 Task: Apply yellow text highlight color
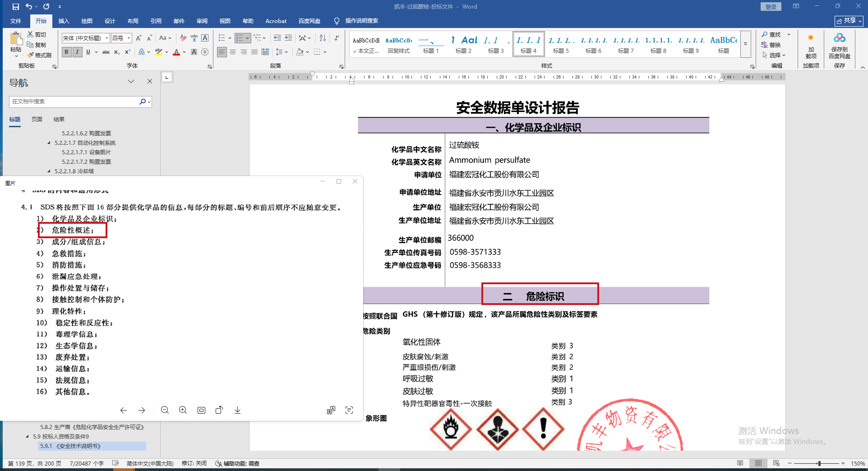point(159,52)
